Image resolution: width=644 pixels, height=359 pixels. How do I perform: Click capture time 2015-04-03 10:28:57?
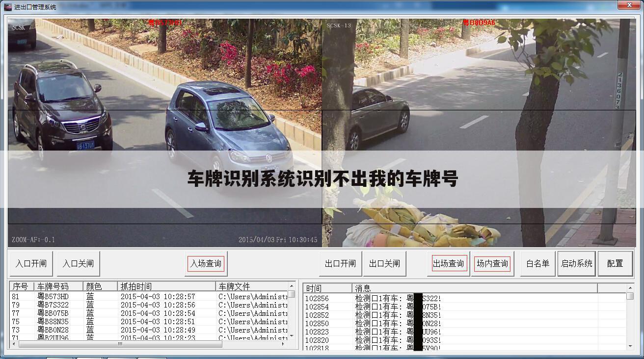[158, 297]
